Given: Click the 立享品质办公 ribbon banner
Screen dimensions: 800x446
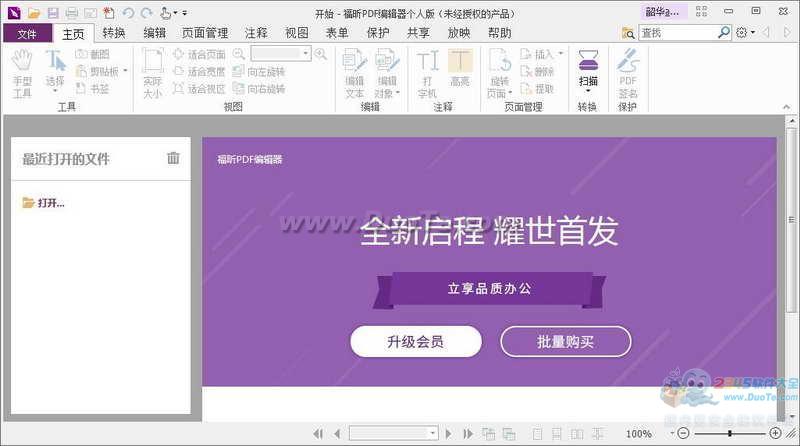Looking at the screenshot, I should coord(489,289).
